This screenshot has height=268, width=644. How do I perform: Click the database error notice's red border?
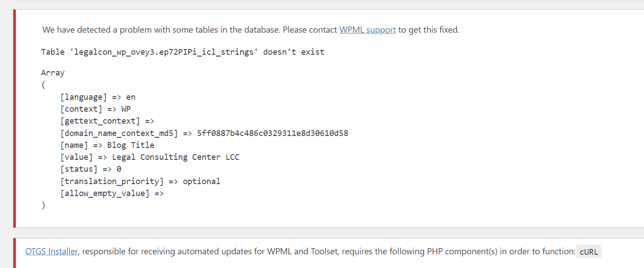point(15,118)
